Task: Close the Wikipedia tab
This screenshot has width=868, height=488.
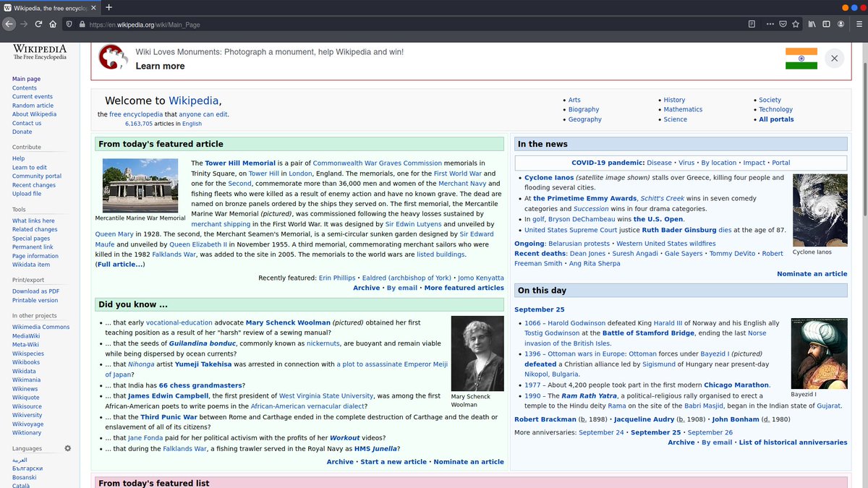Action: click(95, 7)
